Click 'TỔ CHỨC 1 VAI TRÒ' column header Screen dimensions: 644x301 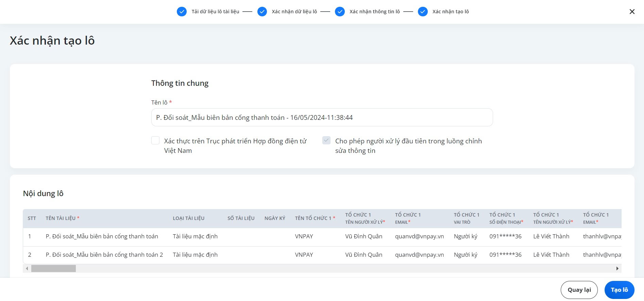pos(466,218)
